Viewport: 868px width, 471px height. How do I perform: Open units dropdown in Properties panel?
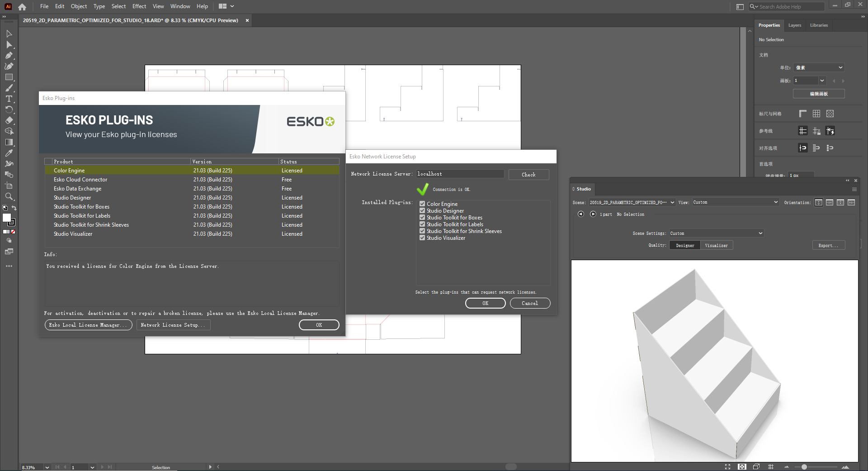click(819, 67)
